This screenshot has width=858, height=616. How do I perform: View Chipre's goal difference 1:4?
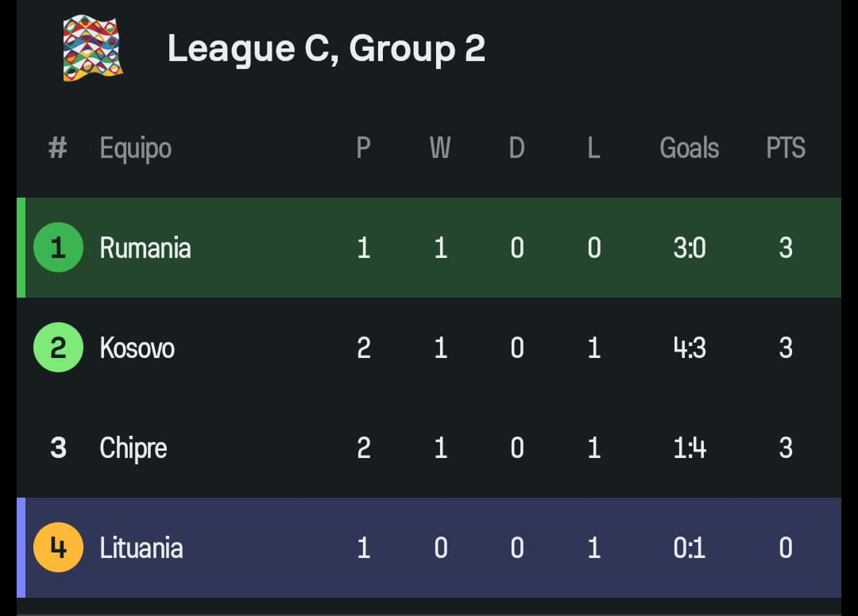coord(689,448)
